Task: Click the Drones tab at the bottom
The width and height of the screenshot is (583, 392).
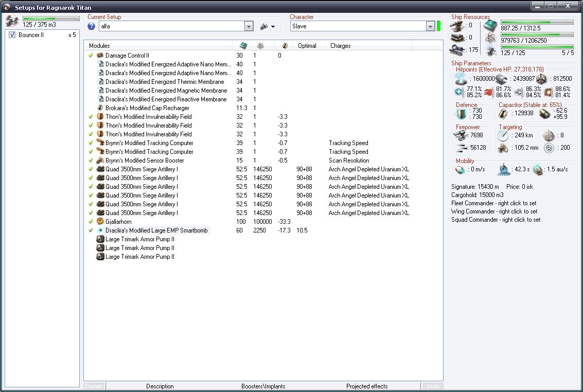Action: (94, 386)
